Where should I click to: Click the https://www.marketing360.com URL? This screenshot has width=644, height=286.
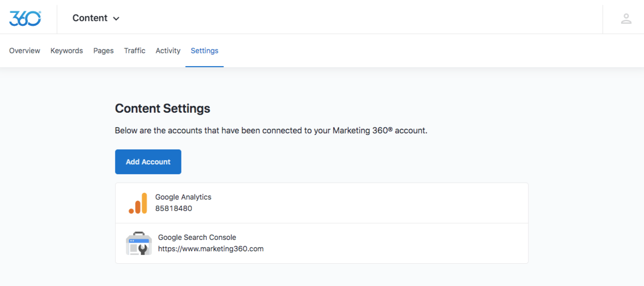pos(211,249)
